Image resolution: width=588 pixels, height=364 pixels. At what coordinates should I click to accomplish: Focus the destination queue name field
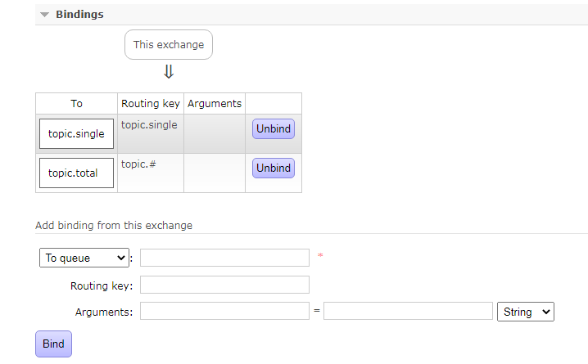coord(224,258)
